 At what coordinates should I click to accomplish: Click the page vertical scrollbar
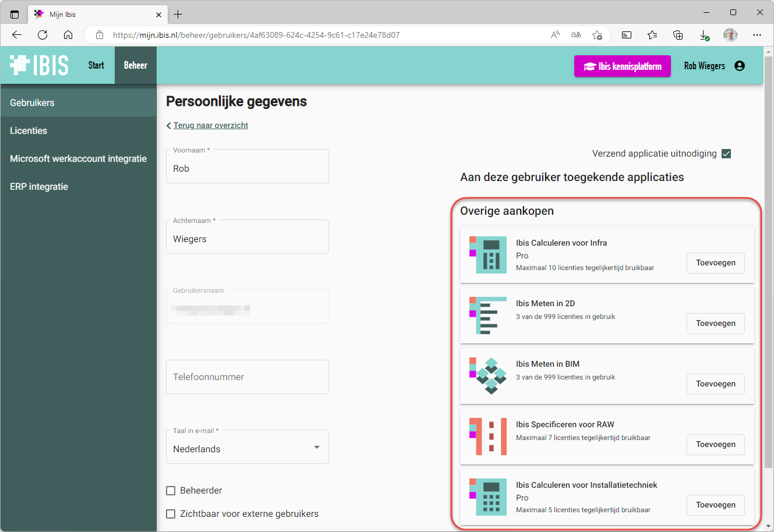pyautogui.click(x=769, y=262)
